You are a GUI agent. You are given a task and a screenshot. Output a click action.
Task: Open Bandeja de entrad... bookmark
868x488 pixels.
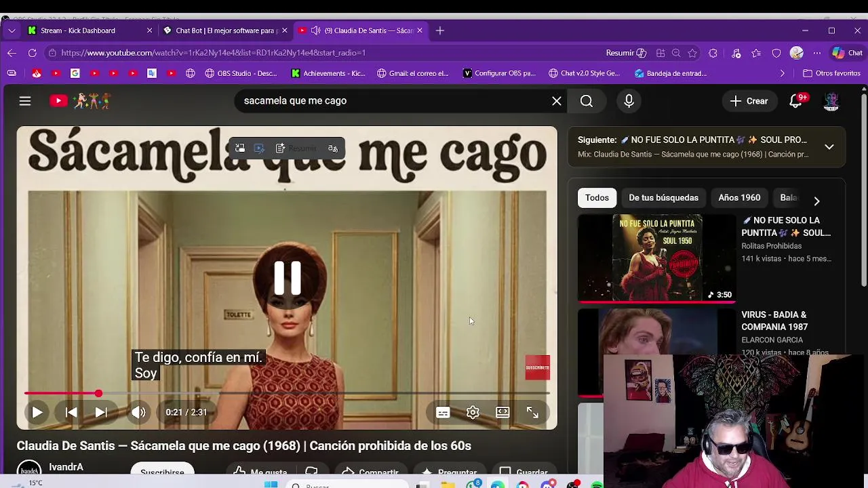click(x=671, y=73)
